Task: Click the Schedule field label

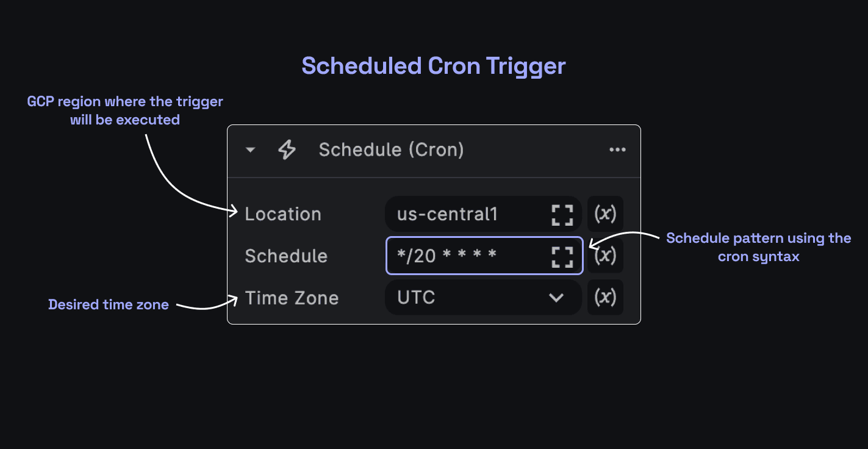Action: tap(286, 256)
